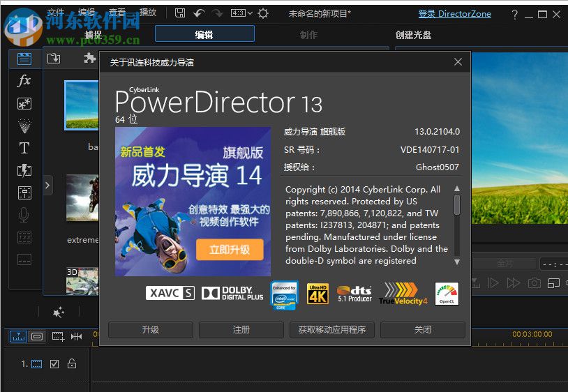The width and height of the screenshot is (568, 392).
Task: Click the 获取移动应用程序 button
Action: (x=332, y=329)
